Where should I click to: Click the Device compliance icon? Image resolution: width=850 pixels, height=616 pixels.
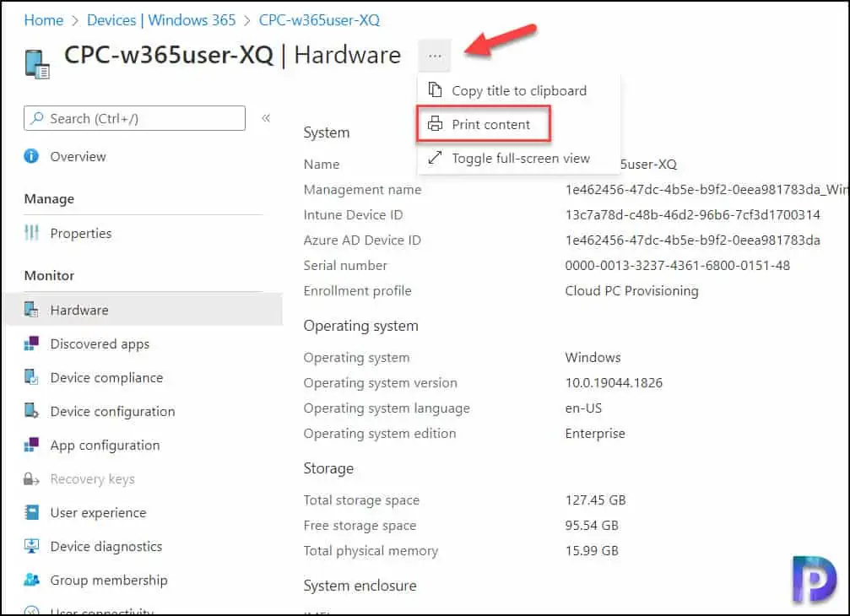click(x=31, y=377)
